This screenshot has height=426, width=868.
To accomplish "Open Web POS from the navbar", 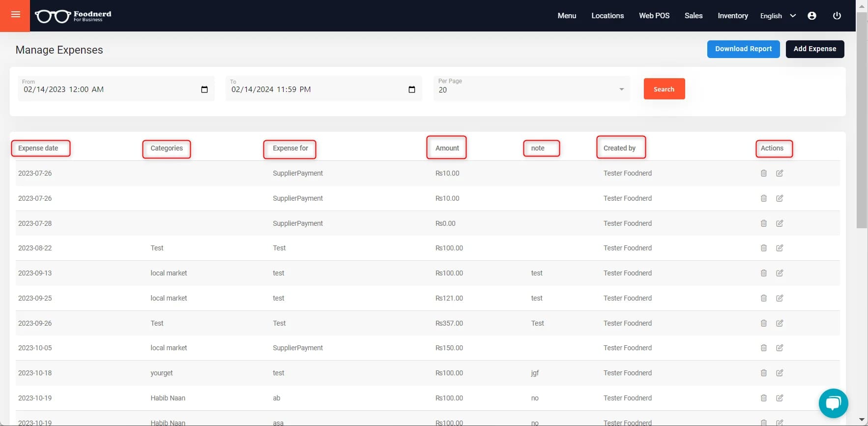I will click(x=654, y=16).
